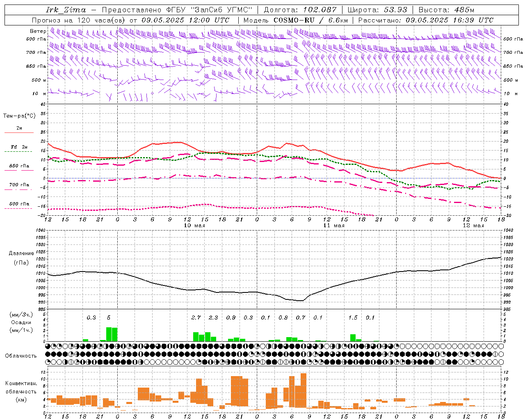The height and width of the screenshot is (420, 525).
Task: Click the "Конвективн." convective cloud label
Action: click(21, 384)
